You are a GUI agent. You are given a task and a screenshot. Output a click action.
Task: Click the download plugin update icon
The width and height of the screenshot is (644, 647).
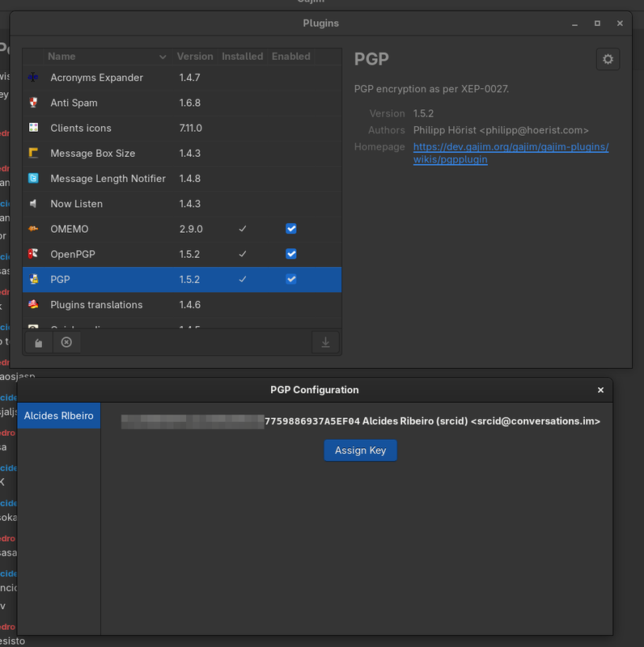click(325, 342)
